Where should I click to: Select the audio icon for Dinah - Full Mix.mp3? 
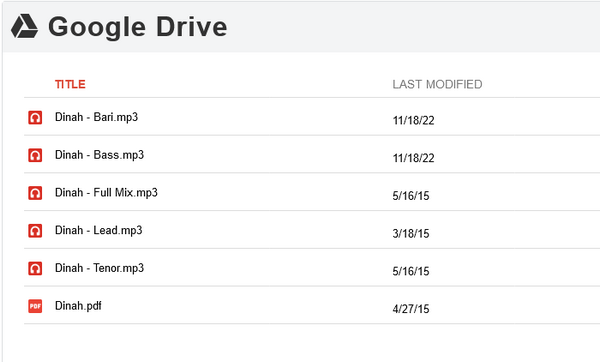(35, 193)
